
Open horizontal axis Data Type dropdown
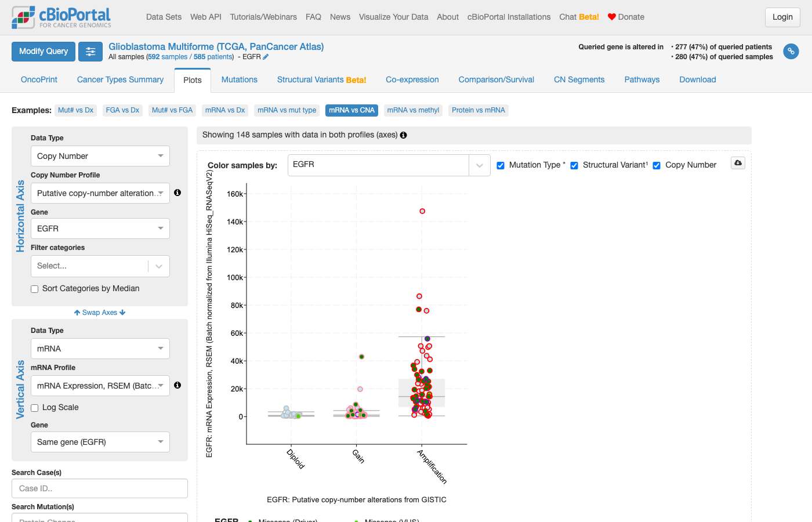(100, 156)
